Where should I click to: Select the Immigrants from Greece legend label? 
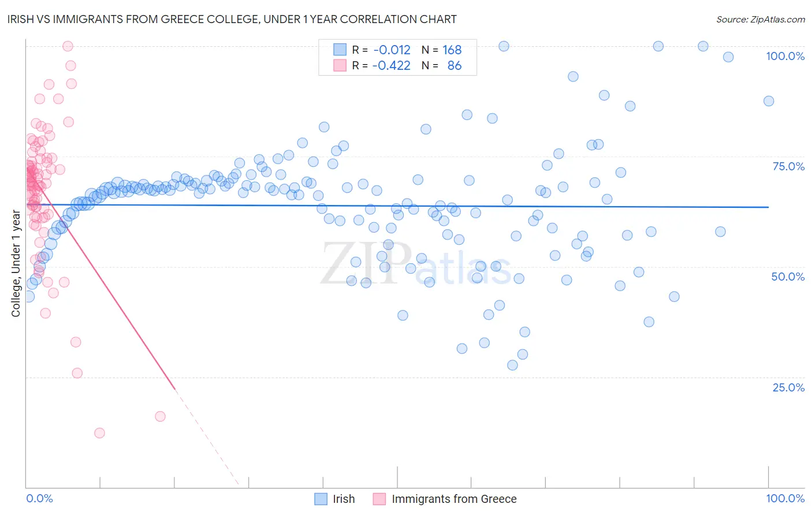tap(455, 499)
